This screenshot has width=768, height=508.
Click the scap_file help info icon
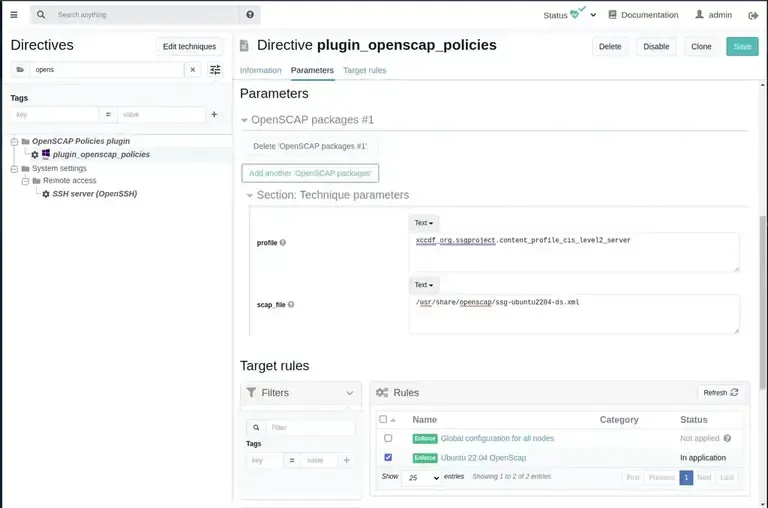[291, 304]
